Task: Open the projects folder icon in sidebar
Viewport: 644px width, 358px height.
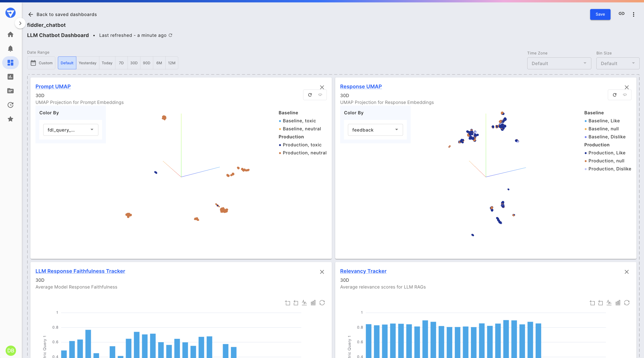Action: click(10, 91)
